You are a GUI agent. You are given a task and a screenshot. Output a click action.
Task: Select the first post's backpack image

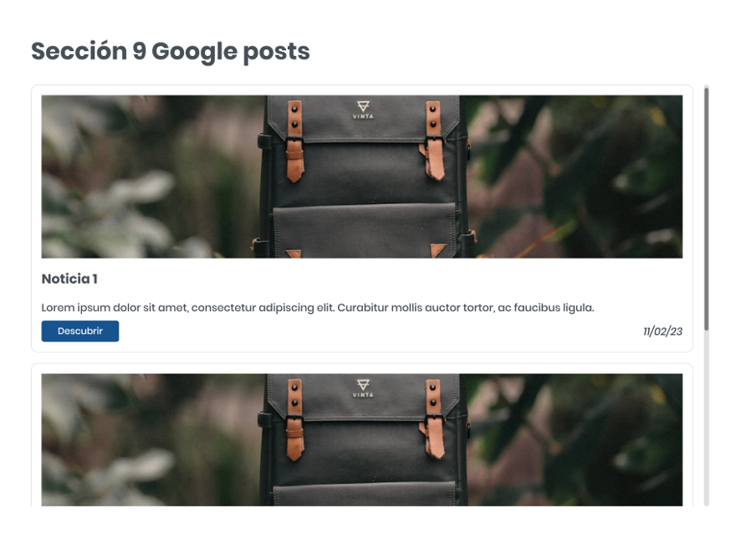pyautogui.click(x=362, y=177)
